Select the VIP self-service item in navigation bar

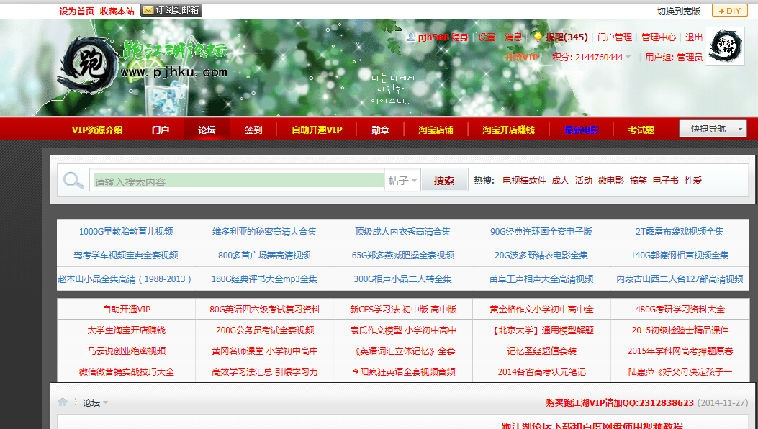(317, 130)
